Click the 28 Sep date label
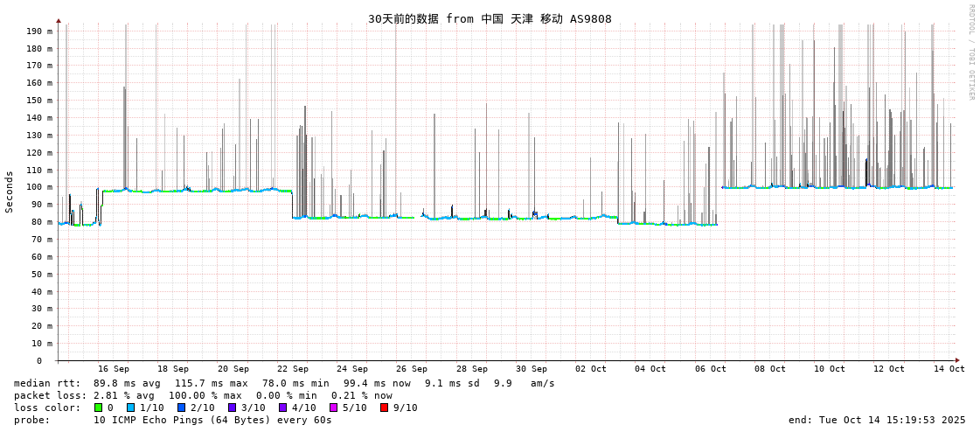Screen dimensions: 980x432 click(472, 369)
